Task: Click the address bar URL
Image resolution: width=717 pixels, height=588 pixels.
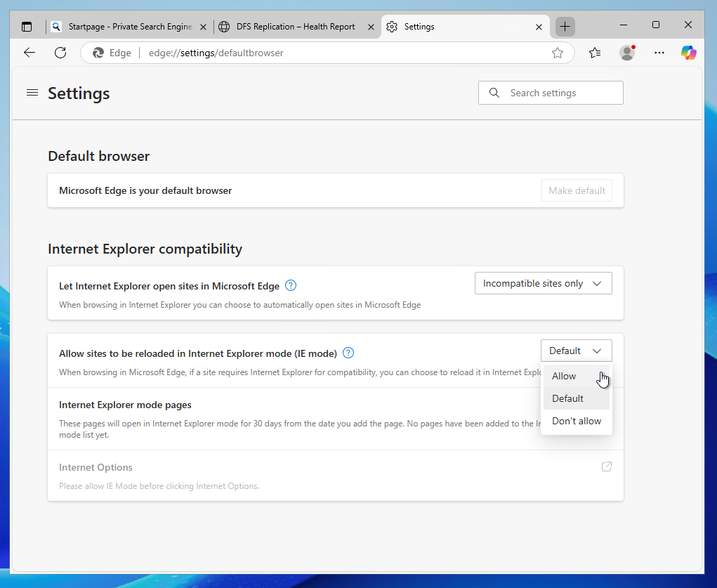Action: coord(216,53)
